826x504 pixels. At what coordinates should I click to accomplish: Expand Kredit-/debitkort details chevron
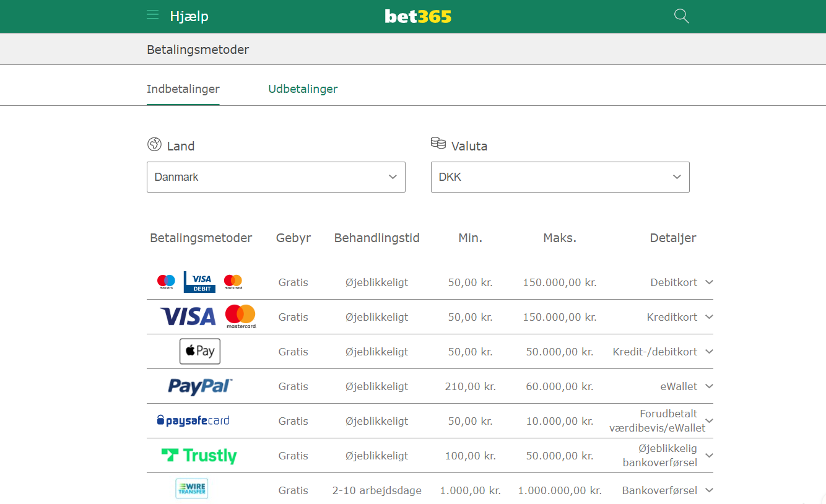tap(709, 352)
